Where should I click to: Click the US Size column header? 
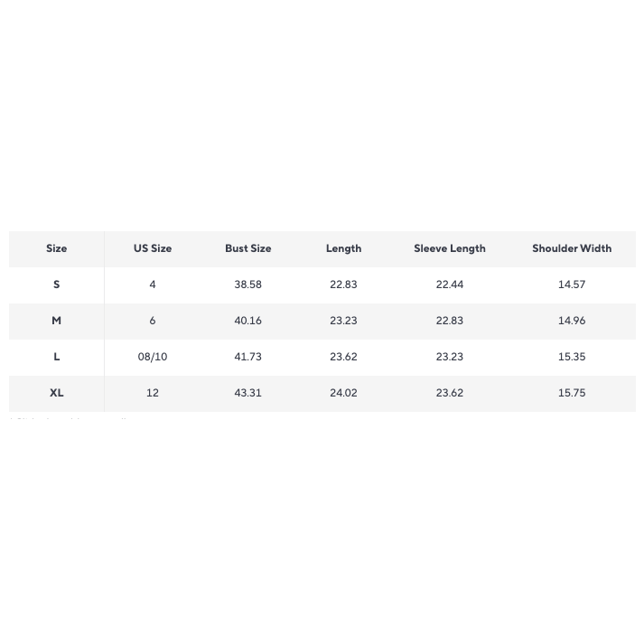pos(153,248)
